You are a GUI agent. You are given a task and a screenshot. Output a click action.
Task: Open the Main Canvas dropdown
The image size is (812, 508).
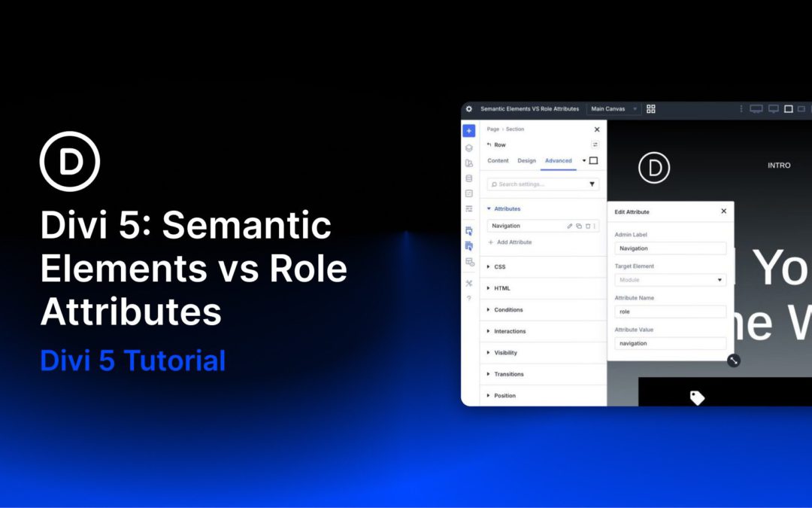(x=614, y=109)
